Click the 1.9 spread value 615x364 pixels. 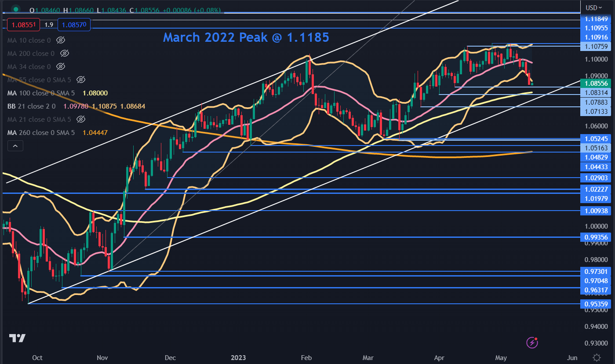click(49, 25)
